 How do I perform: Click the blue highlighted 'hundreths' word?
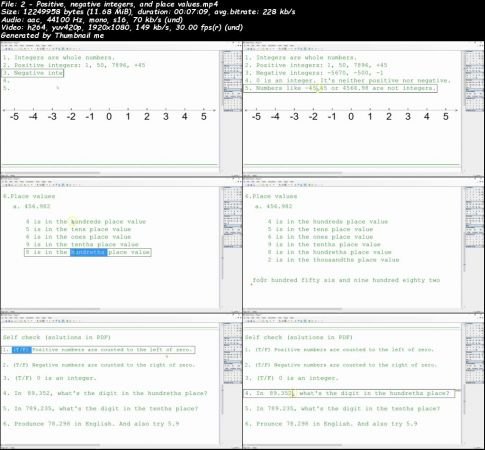[x=88, y=252]
